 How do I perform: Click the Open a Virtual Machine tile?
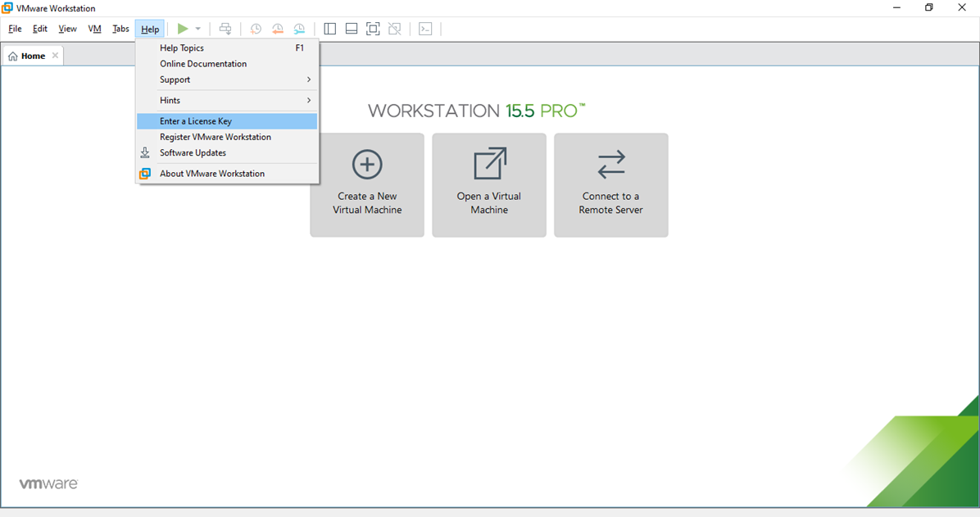coord(489,185)
